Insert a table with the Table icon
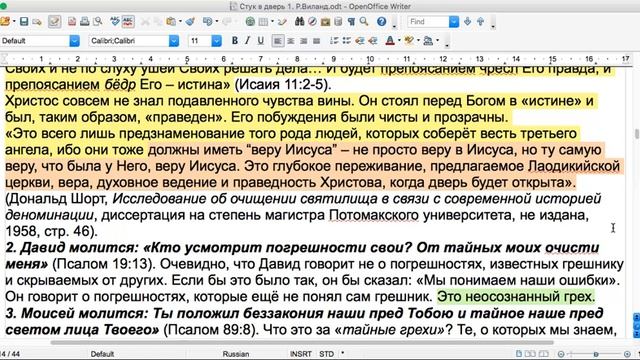The image size is (640, 360). coord(263,22)
